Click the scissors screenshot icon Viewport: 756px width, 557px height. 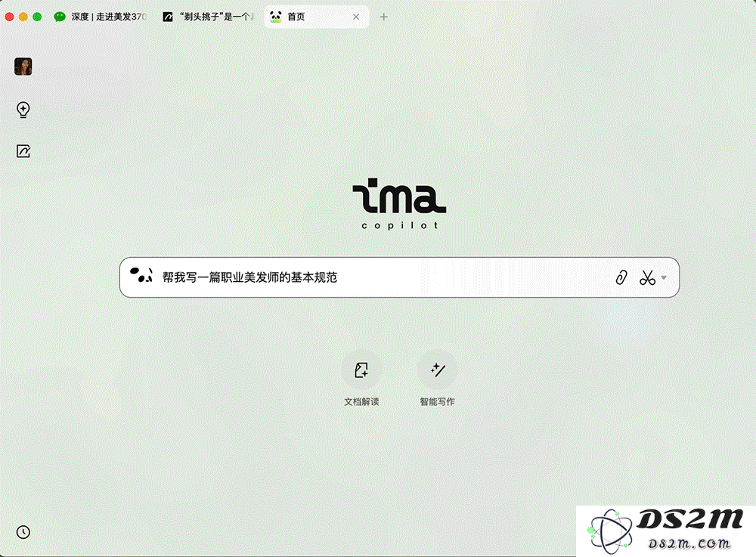coord(648,277)
